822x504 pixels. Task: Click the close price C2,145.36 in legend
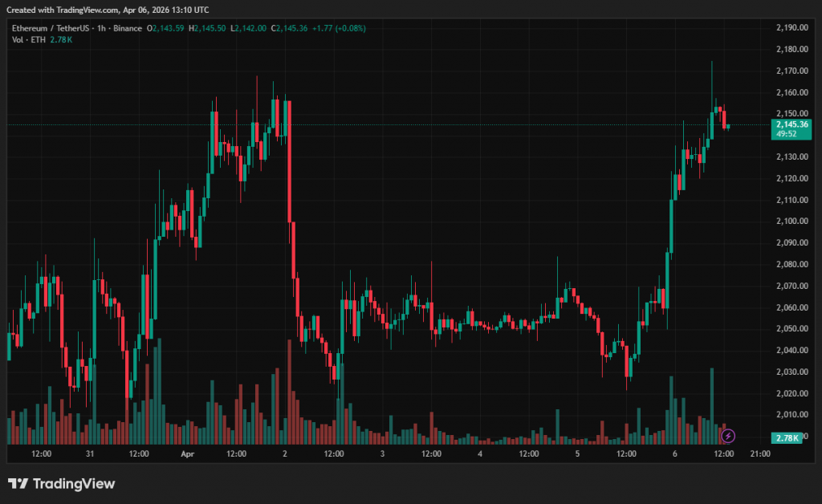click(289, 28)
